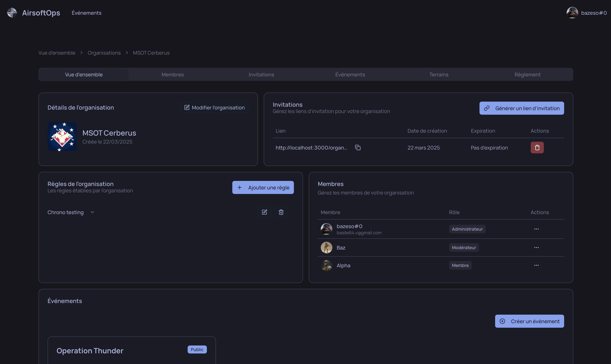Image resolution: width=611 pixels, height=364 pixels.
Task: Open the Règlement tab
Action: click(527, 75)
